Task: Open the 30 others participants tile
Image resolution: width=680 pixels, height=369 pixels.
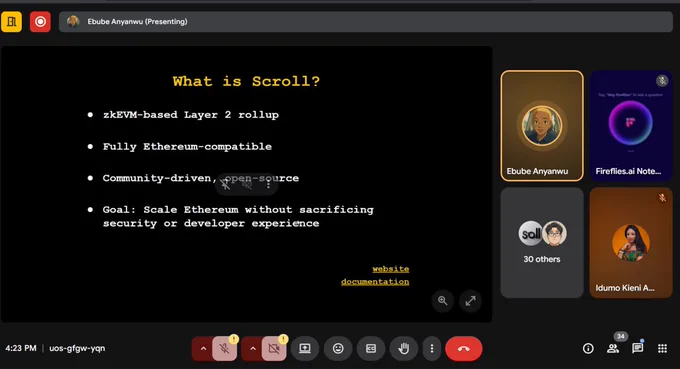Action: tap(542, 243)
